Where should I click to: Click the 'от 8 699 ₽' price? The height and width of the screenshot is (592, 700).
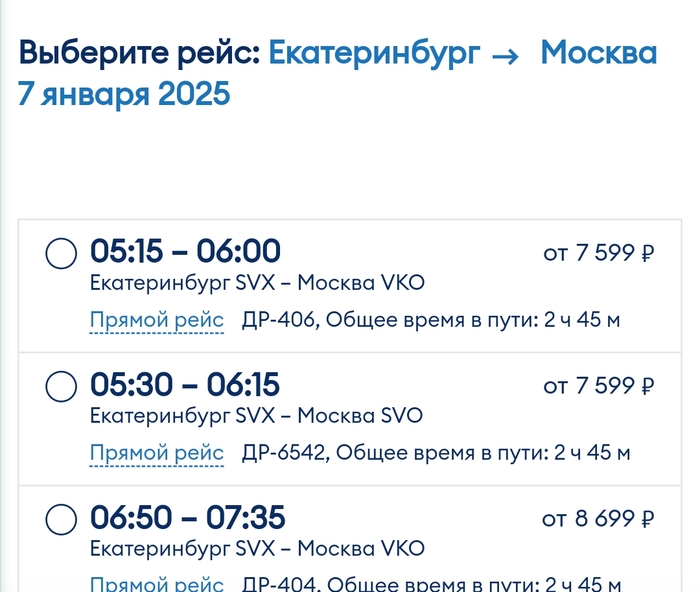598,519
